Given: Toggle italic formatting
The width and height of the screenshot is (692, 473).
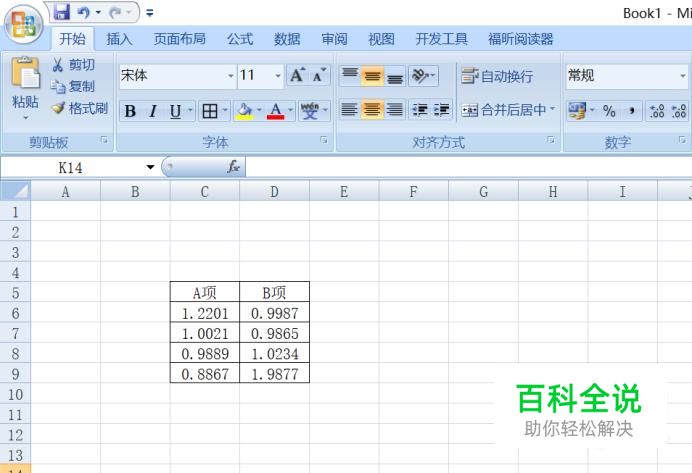Looking at the screenshot, I should 153,111.
